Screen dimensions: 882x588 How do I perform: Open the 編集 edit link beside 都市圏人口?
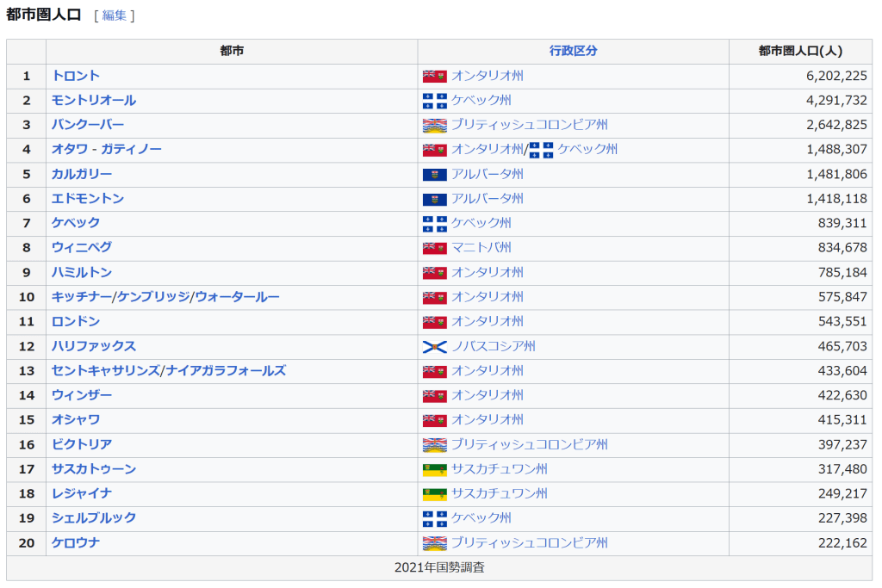coord(114,15)
